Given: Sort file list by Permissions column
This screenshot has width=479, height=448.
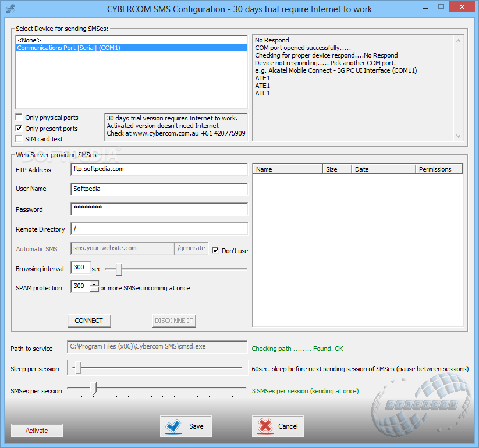Looking at the screenshot, I should pos(439,169).
